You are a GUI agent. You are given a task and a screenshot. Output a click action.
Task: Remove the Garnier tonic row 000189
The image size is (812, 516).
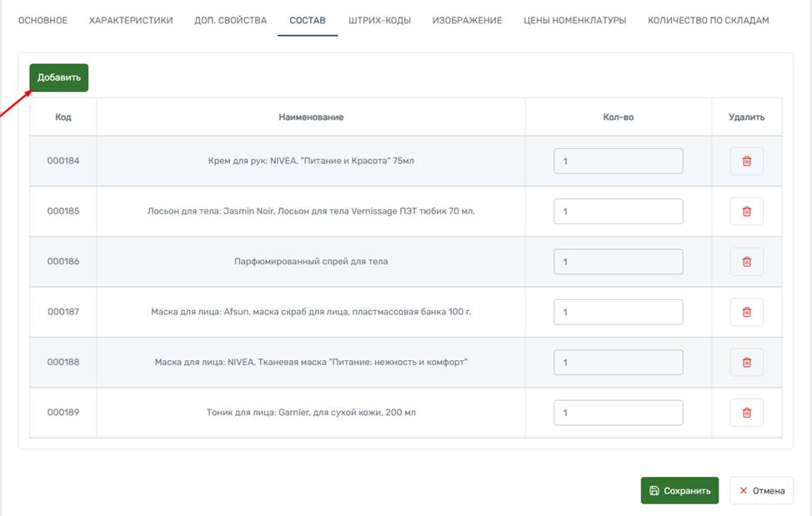[x=746, y=413]
